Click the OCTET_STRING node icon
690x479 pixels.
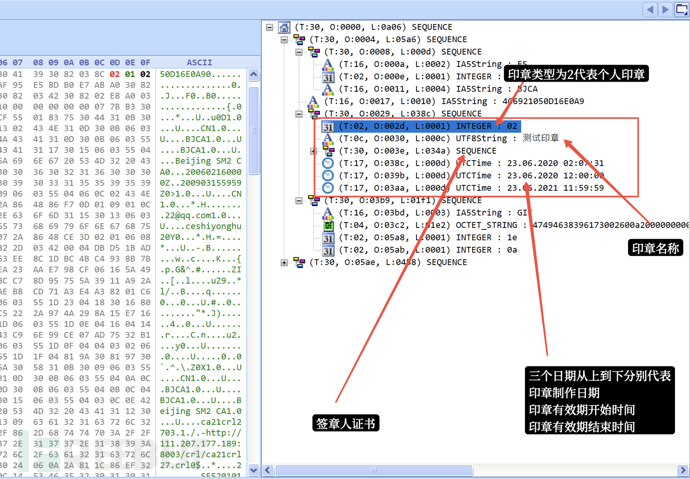tap(328, 225)
